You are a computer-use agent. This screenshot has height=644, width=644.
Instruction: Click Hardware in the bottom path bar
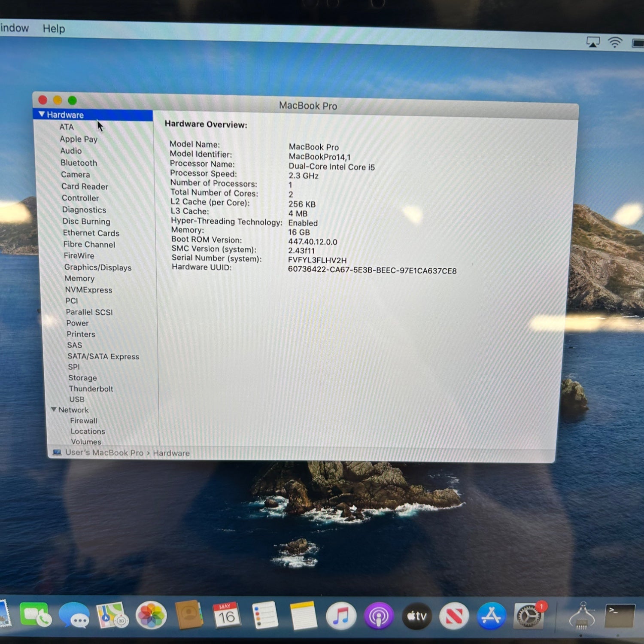pos(171,453)
